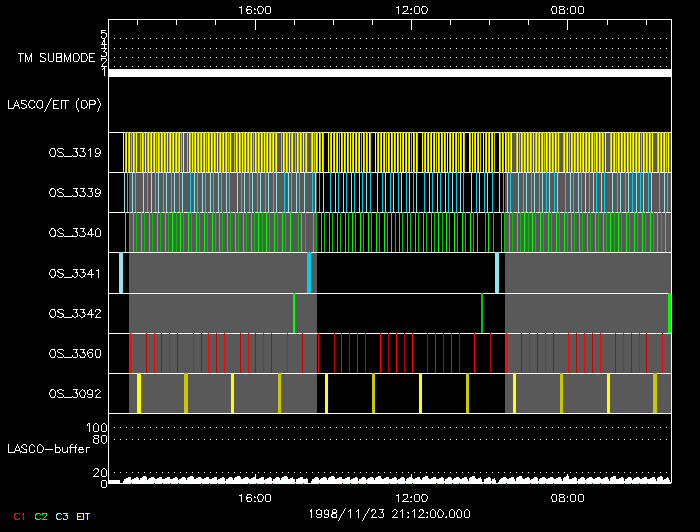Select the OS_3341 row label

[75, 272]
